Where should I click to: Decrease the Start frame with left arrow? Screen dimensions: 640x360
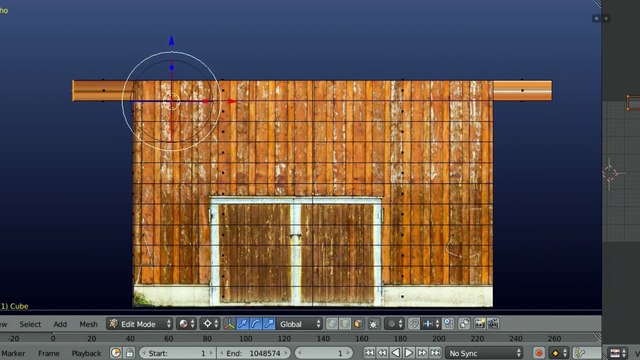[x=143, y=353]
